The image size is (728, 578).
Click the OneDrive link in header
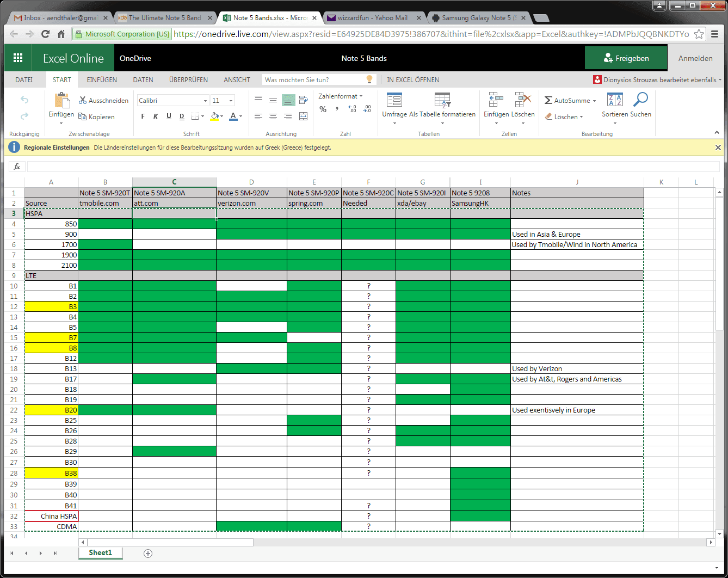point(135,58)
